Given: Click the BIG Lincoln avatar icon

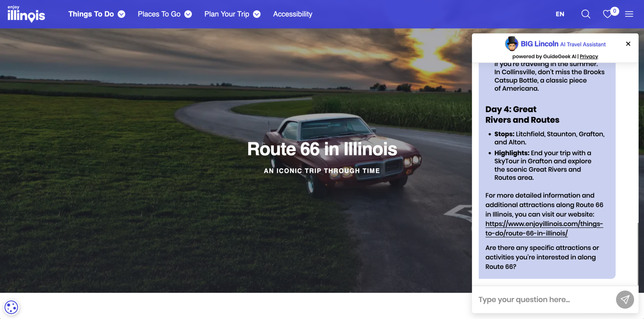Looking at the screenshot, I should [x=512, y=43].
